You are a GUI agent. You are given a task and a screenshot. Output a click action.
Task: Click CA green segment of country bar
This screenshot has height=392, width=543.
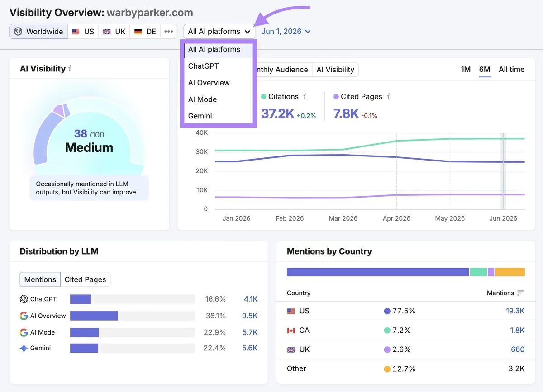click(x=478, y=272)
